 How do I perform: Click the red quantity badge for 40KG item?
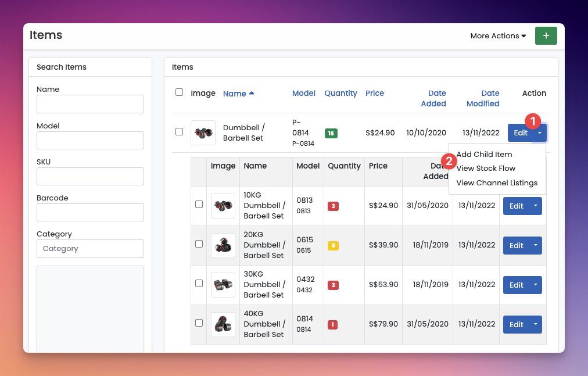333,325
